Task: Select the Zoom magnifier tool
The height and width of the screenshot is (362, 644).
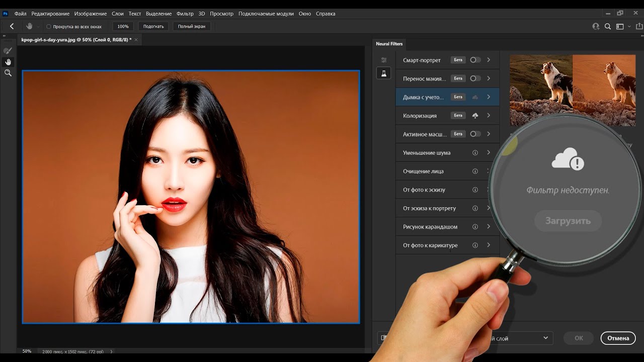Action: [x=8, y=73]
